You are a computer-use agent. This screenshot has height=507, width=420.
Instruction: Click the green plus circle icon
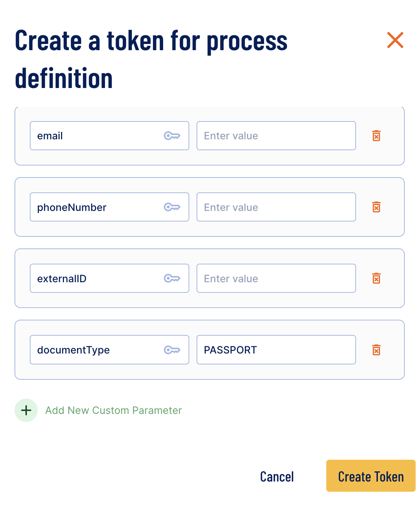click(x=26, y=410)
